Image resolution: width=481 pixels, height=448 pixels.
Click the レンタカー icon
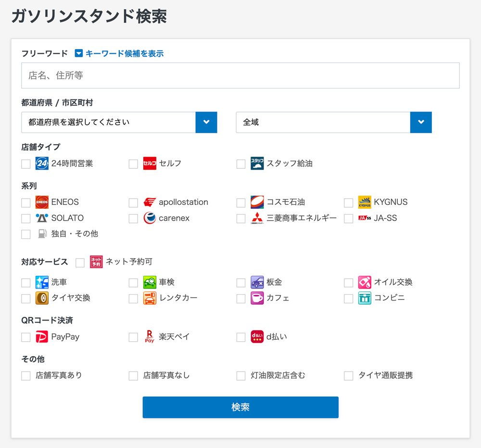(x=150, y=298)
